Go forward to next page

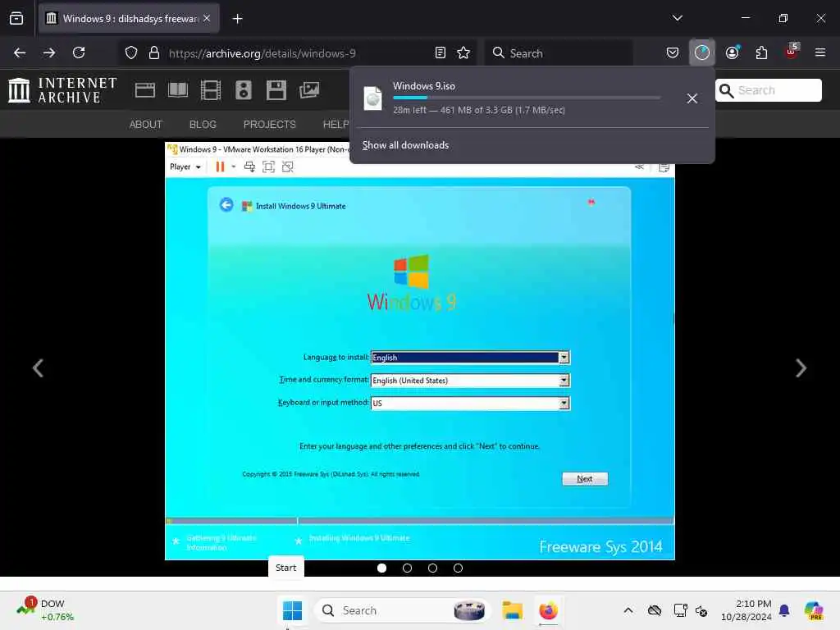coord(49,52)
